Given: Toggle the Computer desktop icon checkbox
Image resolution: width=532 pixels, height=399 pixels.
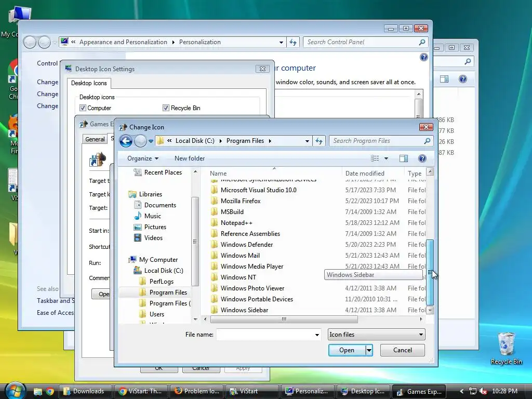Looking at the screenshot, I should [x=83, y=108].
